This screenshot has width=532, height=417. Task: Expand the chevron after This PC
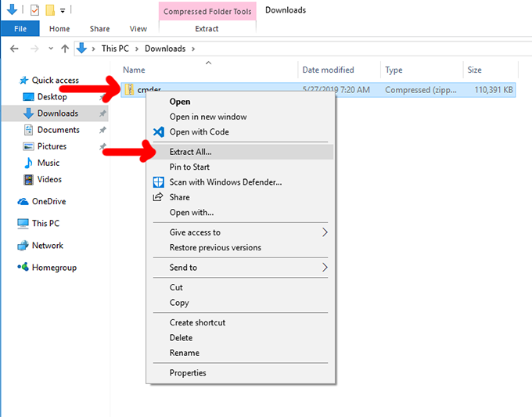tap(137, 49)
